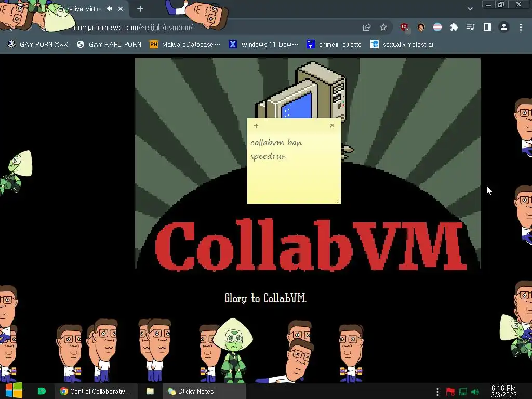Open the Windows Start button
The image size is (532, 399).
(x=14, y=391)
